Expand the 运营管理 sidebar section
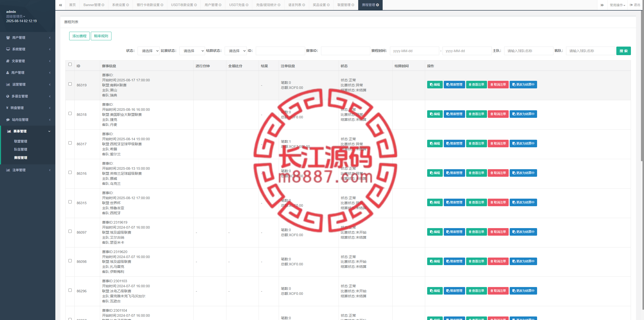The image size is (644, 320). point(28,84)
